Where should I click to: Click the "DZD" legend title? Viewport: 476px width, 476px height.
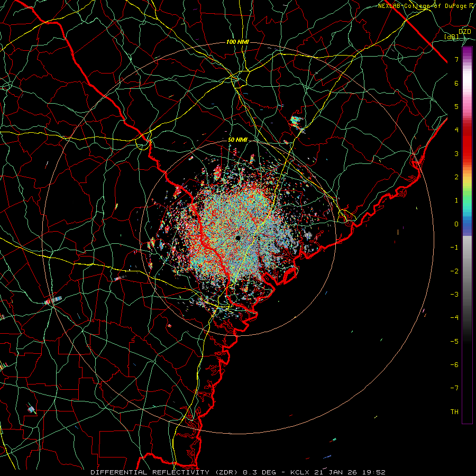pyautogui.click(x=464, y=32)
